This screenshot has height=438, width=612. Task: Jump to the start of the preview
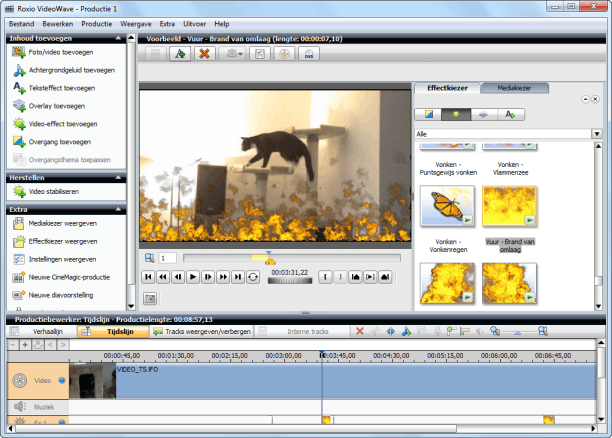pos(149,276)
